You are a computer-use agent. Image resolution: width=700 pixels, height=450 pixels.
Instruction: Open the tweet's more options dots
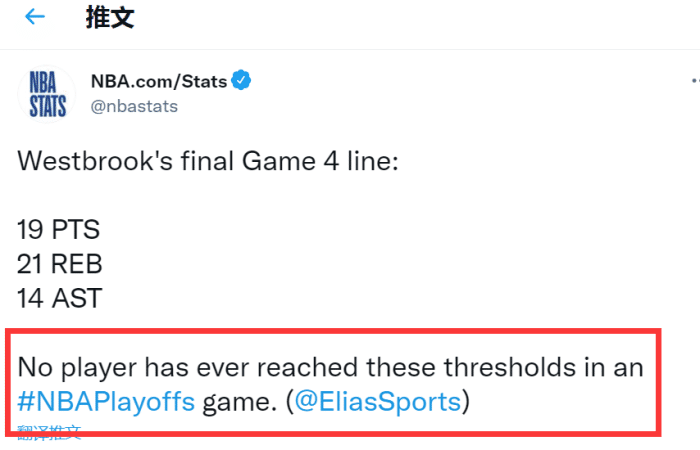click(694, 80)
